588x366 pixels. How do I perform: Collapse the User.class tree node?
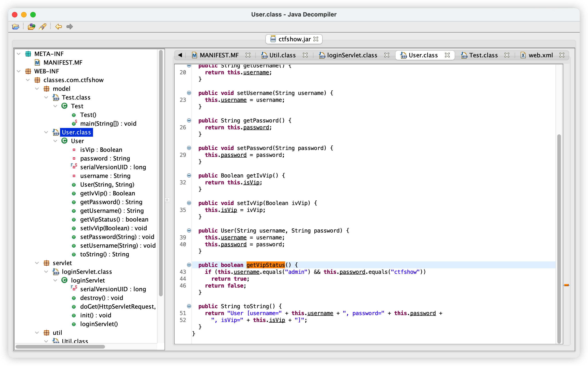46,132
